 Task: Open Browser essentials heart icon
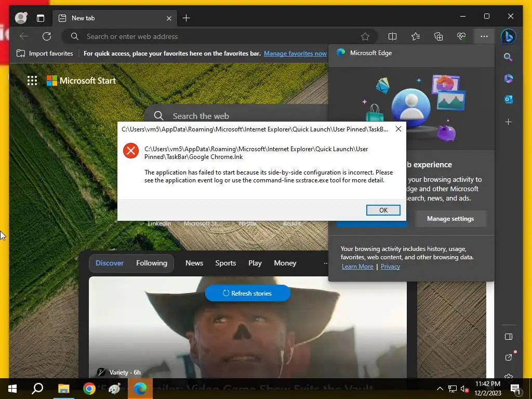(x=461, y=36)
